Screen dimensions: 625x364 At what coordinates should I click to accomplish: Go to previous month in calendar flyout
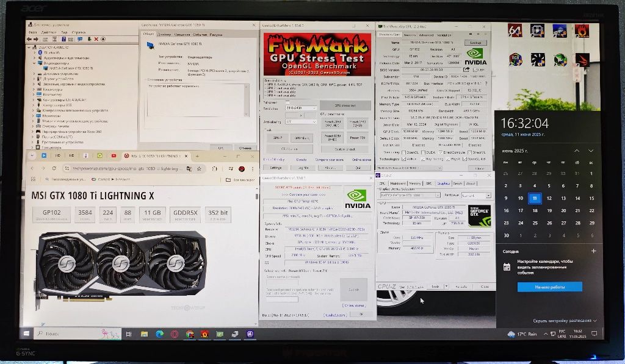577,151
